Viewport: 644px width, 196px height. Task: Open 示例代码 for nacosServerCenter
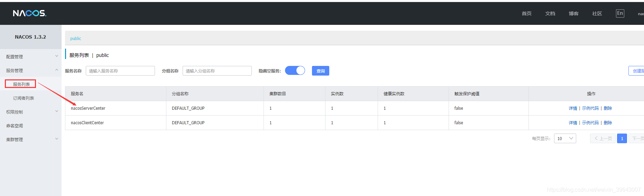click(590, 108)
